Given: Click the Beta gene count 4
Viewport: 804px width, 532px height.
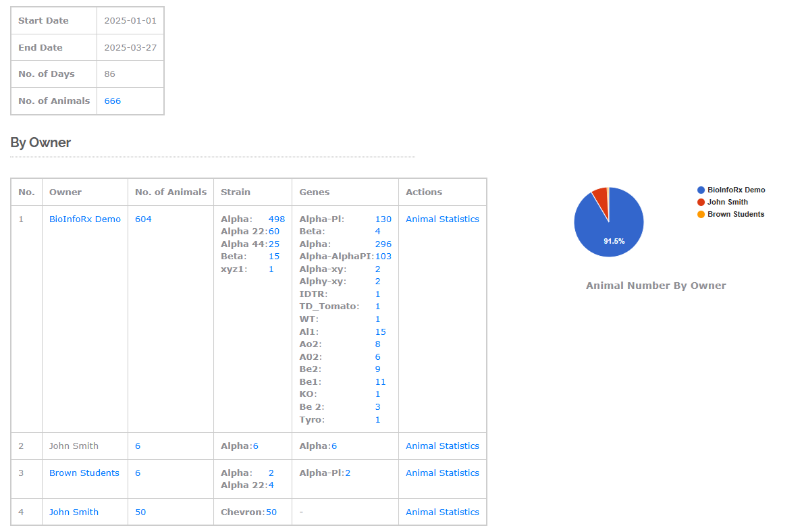Looking at the screenshot, I should pos(378,232).
